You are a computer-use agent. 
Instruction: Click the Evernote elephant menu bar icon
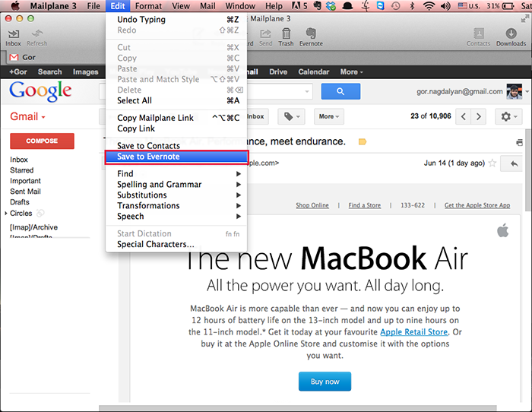click(x=317, y=6)
